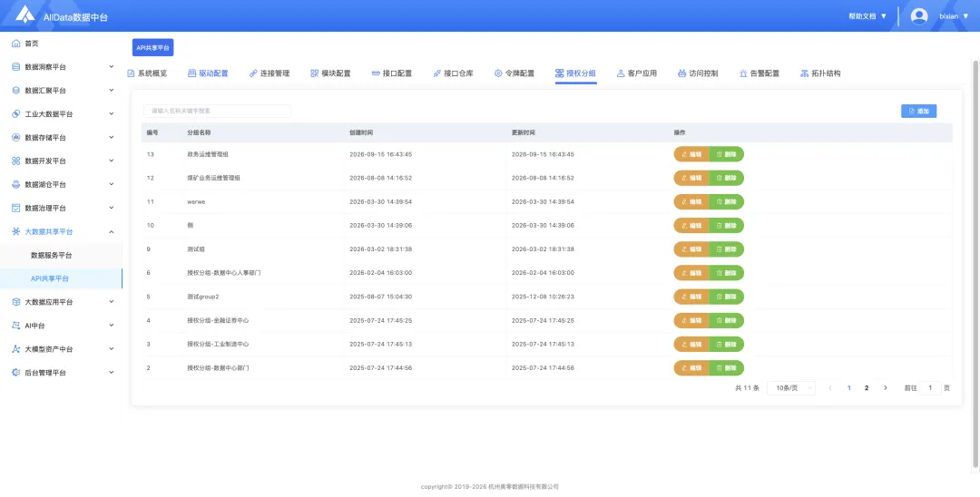The image size is (980, 497).
Task: Click the 首页 home icon
Action: (16, 44)
